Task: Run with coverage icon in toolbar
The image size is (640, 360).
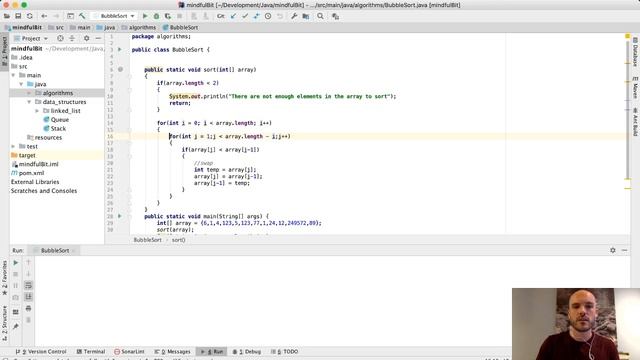Action: click(168, 16)
